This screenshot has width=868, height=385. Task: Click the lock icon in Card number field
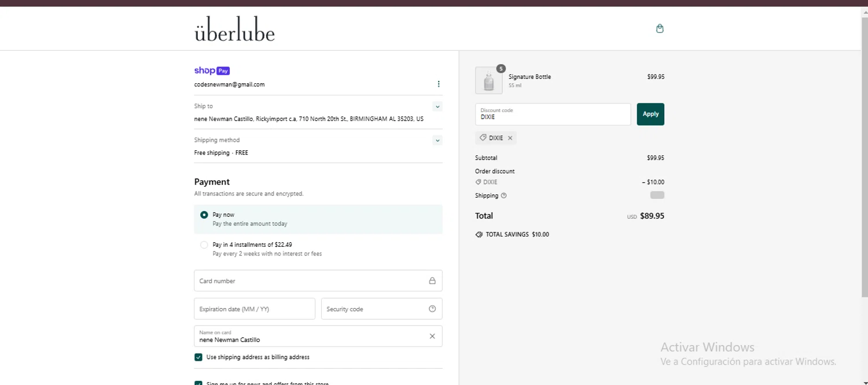[x=432, y=281]
